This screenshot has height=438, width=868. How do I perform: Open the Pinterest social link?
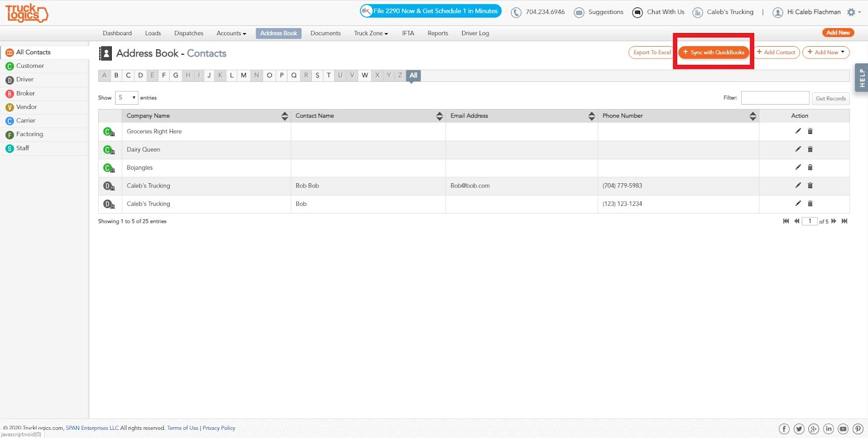coord(858,429)
